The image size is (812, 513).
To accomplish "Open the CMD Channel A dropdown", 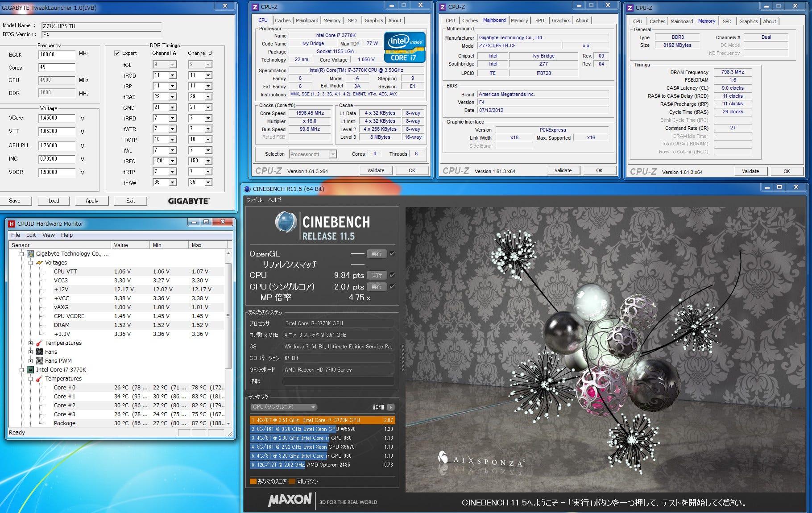I will point(172,108).
